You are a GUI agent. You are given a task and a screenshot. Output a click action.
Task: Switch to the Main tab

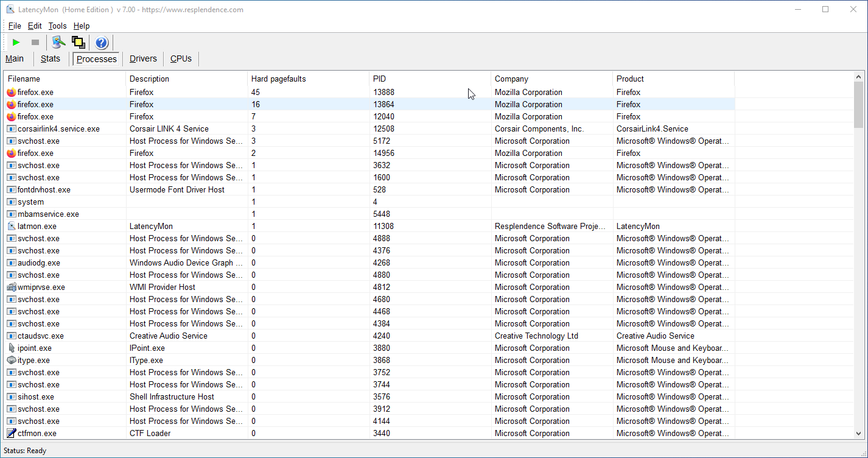pyautogui.click(x=15, y=59)
